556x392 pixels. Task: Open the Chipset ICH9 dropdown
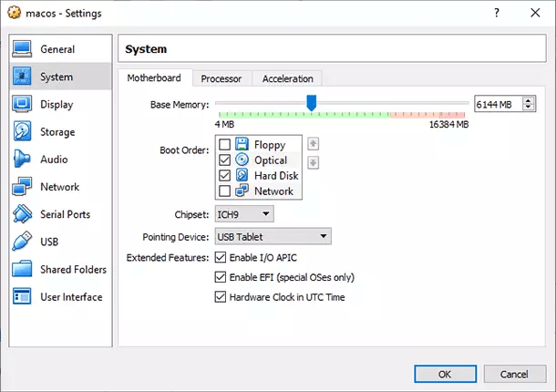244,214
